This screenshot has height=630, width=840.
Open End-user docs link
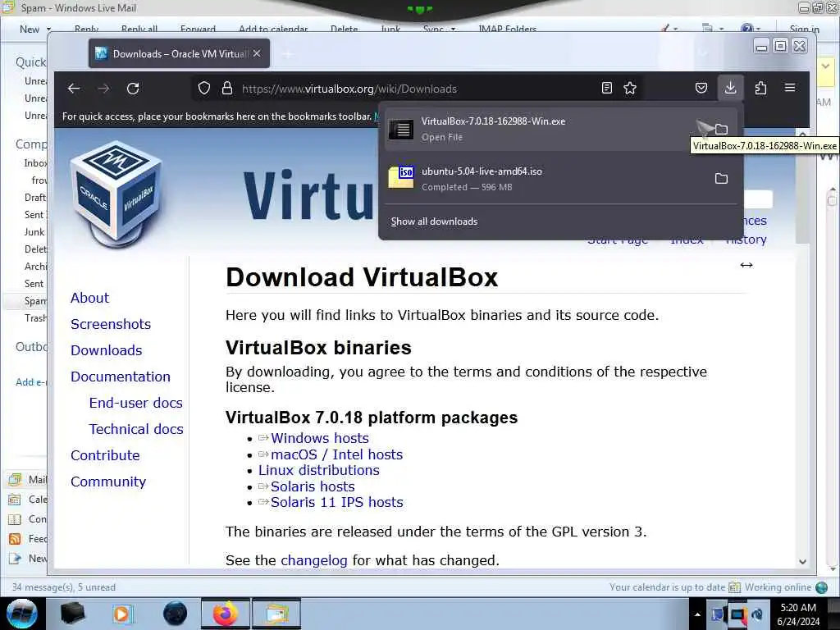(136, 403)
